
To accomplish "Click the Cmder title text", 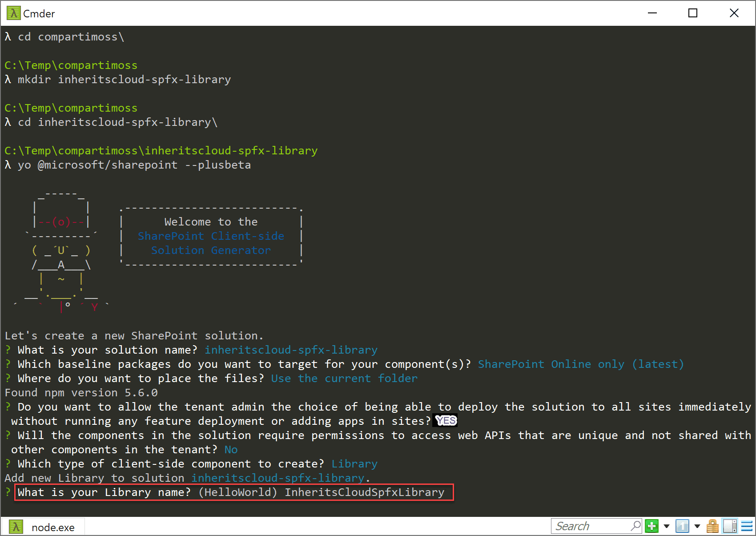I will click(x=39, y=14).
